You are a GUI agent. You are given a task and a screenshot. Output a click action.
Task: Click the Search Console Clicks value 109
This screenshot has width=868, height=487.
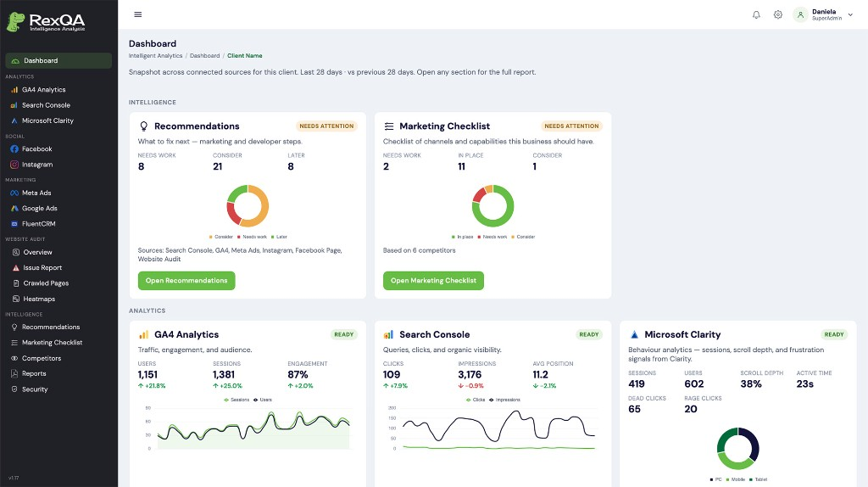coord(392,374)
